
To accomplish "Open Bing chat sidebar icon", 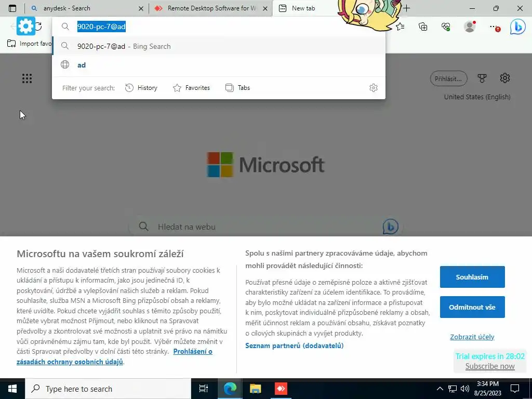I will point(518,26).
